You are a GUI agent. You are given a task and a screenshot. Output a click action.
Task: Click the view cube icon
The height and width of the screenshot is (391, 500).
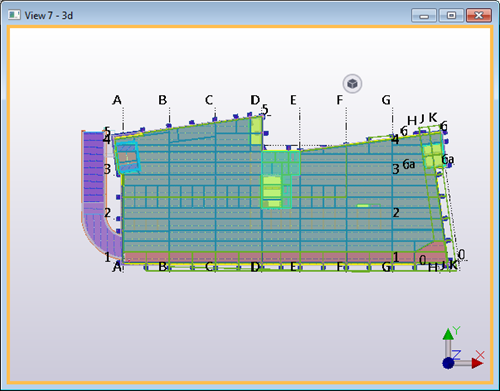(352, 84)
